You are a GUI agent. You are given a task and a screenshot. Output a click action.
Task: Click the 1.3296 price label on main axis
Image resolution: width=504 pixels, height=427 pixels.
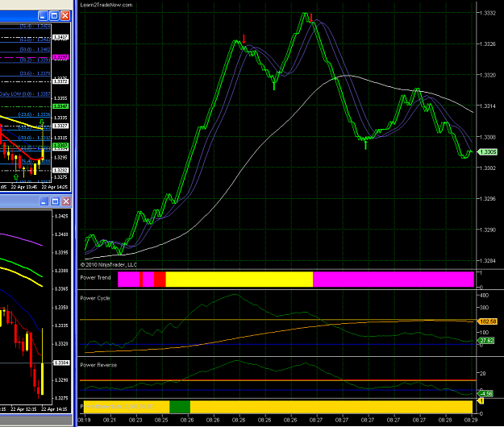click(x=488, y=199)
